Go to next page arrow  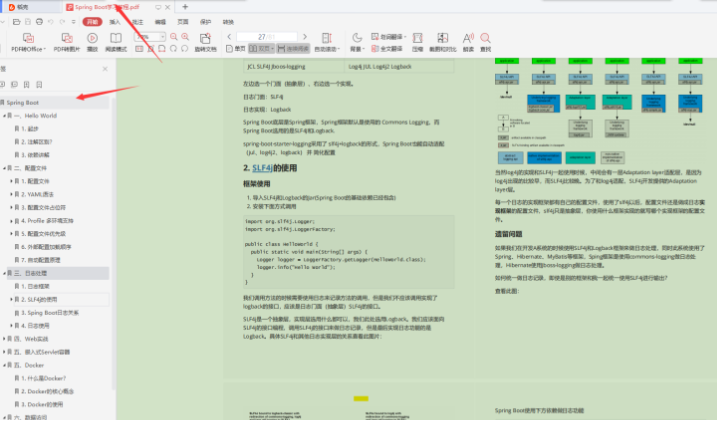coord(305,37)
